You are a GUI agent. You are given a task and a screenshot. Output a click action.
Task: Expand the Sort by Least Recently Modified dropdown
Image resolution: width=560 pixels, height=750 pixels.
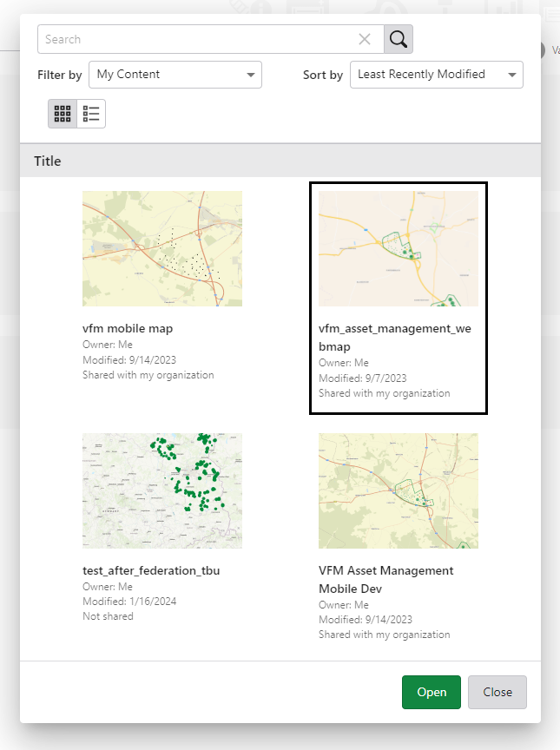436,75
